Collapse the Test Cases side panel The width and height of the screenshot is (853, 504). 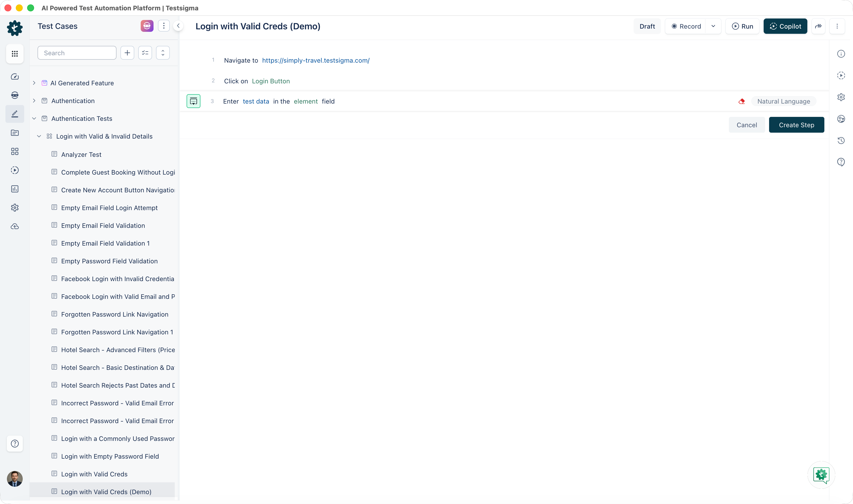click(x=178, y=26)
